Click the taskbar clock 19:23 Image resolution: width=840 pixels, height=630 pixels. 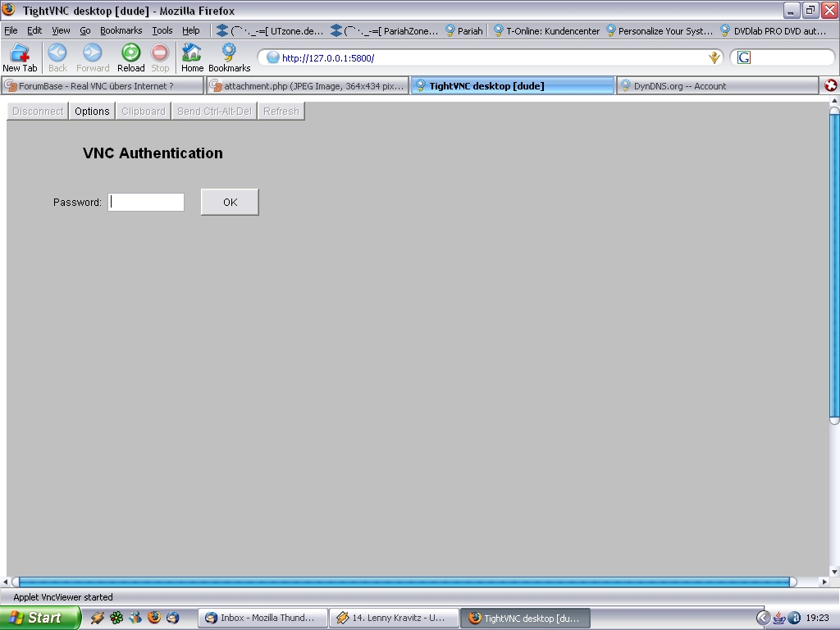(x=818, y=619)
